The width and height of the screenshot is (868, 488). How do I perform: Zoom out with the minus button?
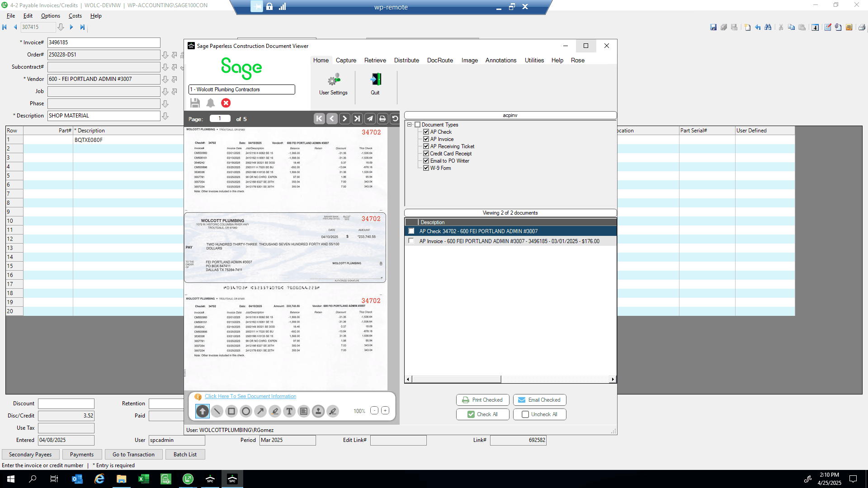(374, 410)
